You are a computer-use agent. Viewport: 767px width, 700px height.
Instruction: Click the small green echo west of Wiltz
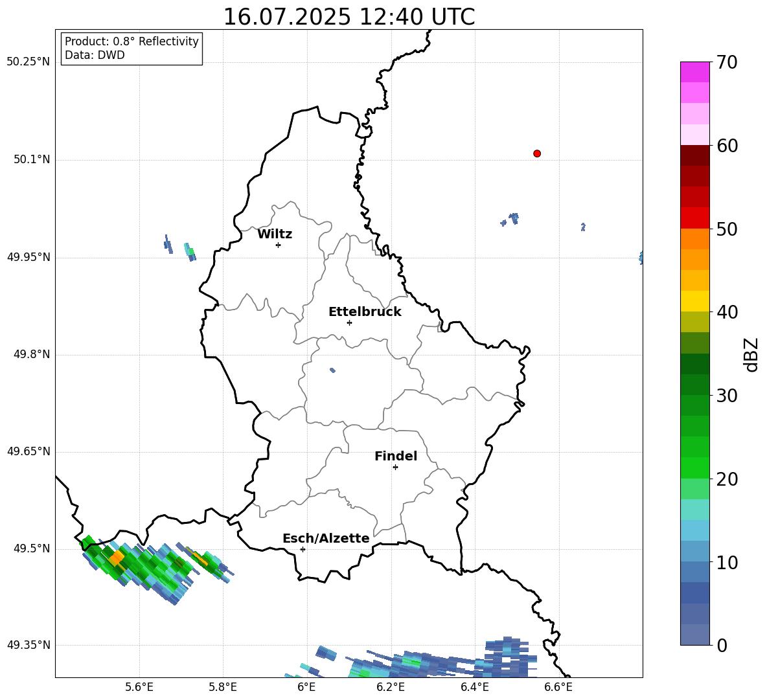(190, 252)
